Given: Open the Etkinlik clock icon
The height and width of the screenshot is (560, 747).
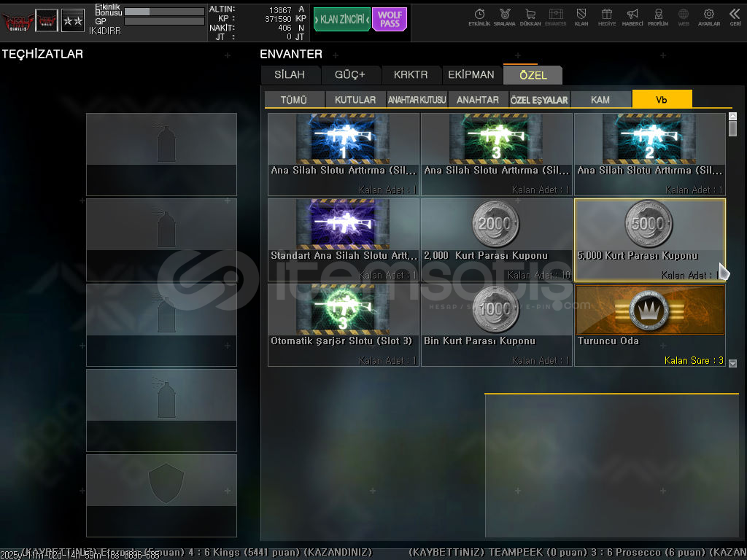Looking at the screenshot, I should click(479, 17).
